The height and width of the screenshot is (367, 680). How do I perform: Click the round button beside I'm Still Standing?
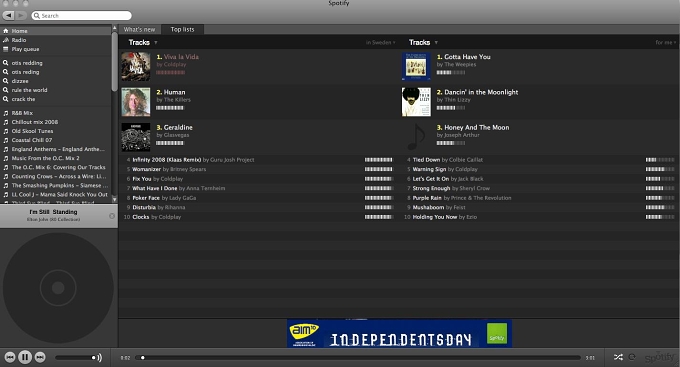click(112, 216)
